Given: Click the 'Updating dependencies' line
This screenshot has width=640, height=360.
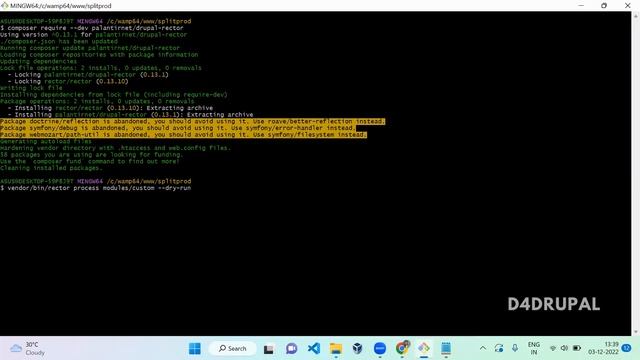Looking at the screenshot, I should [38, 61].
